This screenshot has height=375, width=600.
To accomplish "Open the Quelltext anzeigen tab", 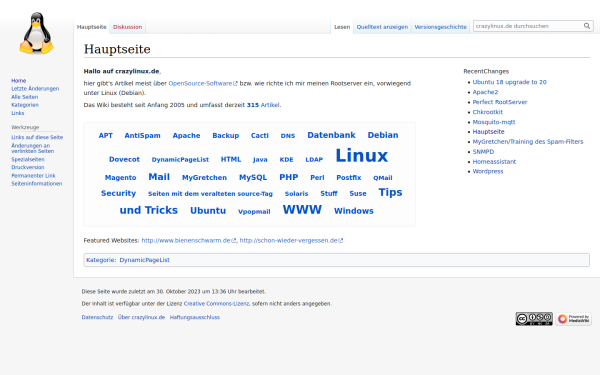I will tap(382, 27).
